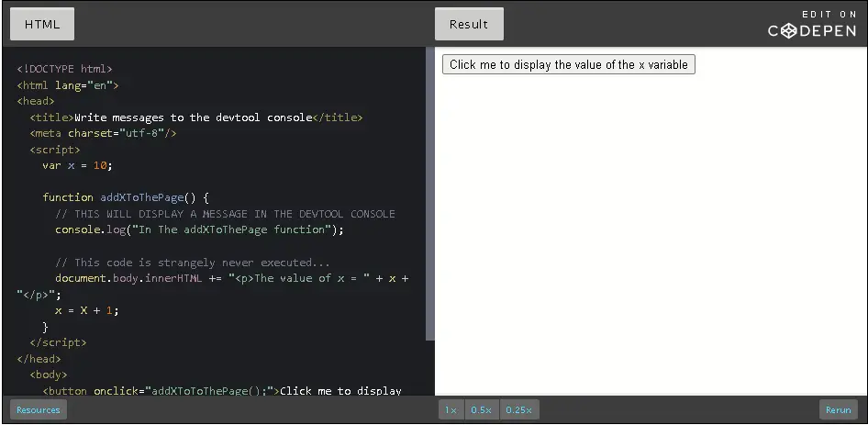Click the '<html lang="en">' line
The height and width of the screenshot is (425, 868).
tap(68, 85)
